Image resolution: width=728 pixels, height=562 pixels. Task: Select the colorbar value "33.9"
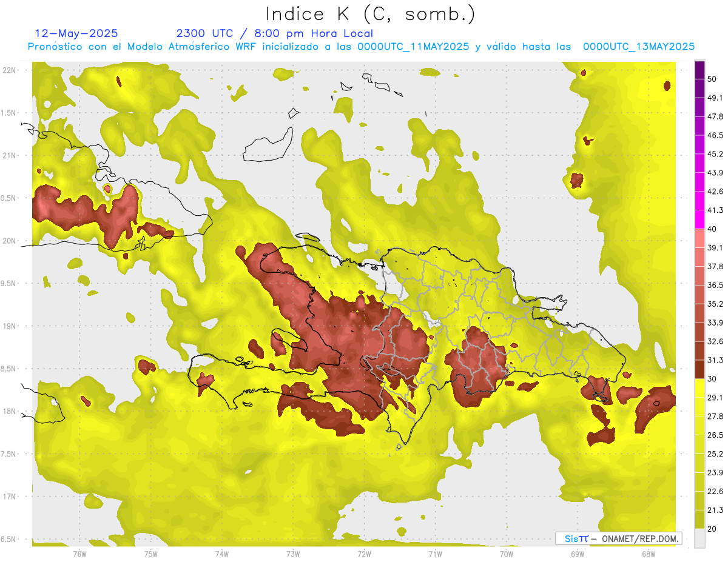(715, 323)
